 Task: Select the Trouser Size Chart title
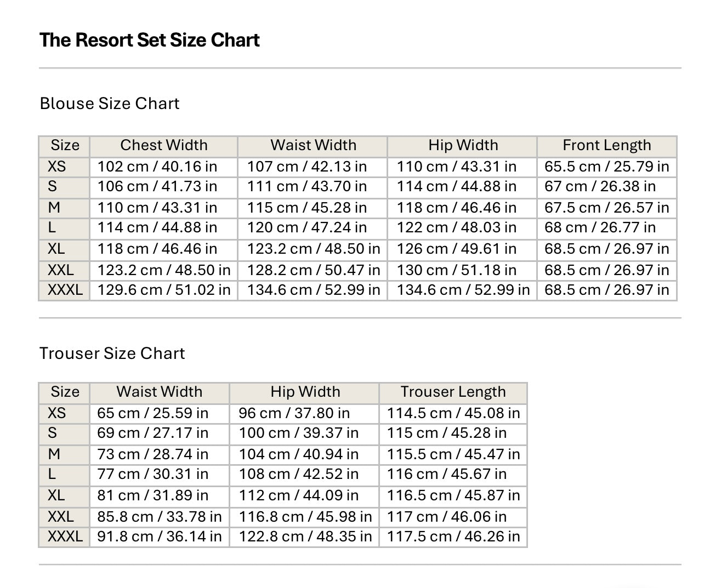click(x=112, y=353)
